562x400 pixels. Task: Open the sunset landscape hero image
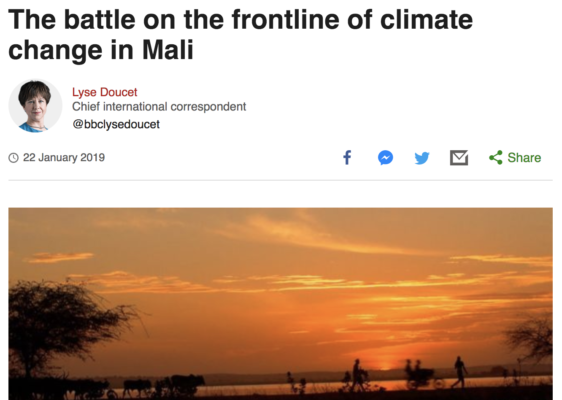pos(280,304)
